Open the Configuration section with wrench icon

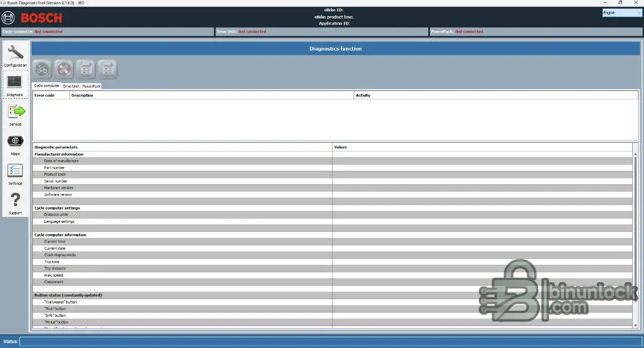coord(16,55)
